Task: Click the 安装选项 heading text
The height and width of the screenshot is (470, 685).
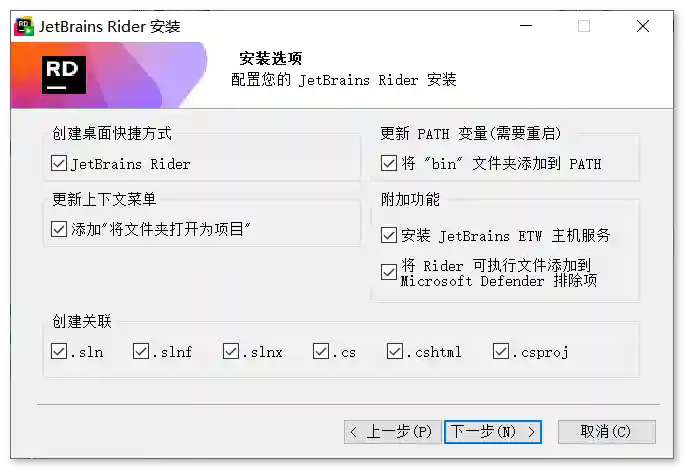Action: [x=270, y=58]
